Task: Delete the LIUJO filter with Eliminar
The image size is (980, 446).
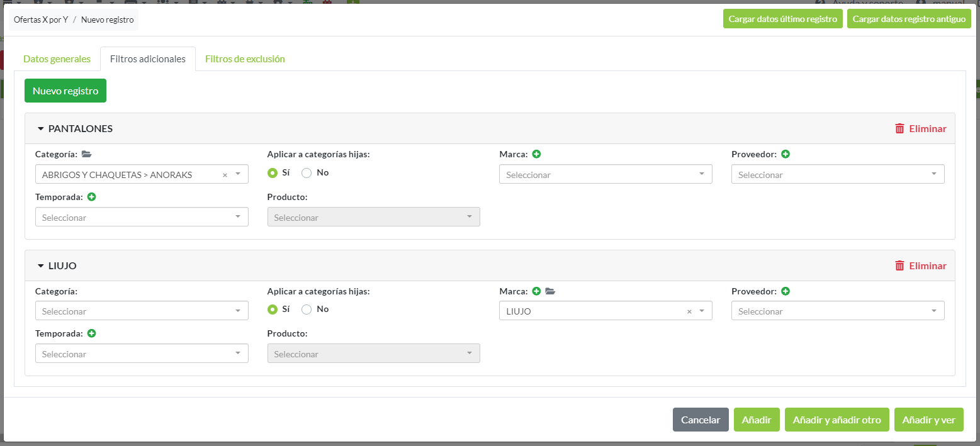Action: (920, 265)
